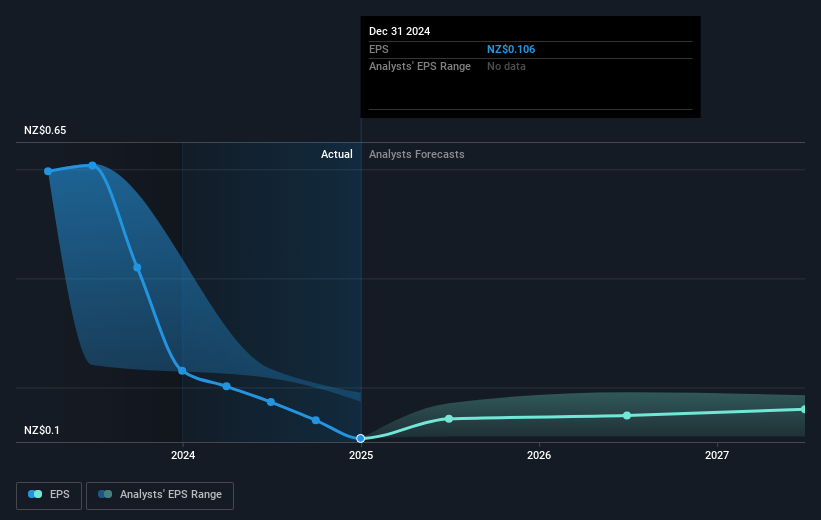The image size is (821, 520).
Task: Click the EPS point in late 2023 decline
Action: [137, 268]
